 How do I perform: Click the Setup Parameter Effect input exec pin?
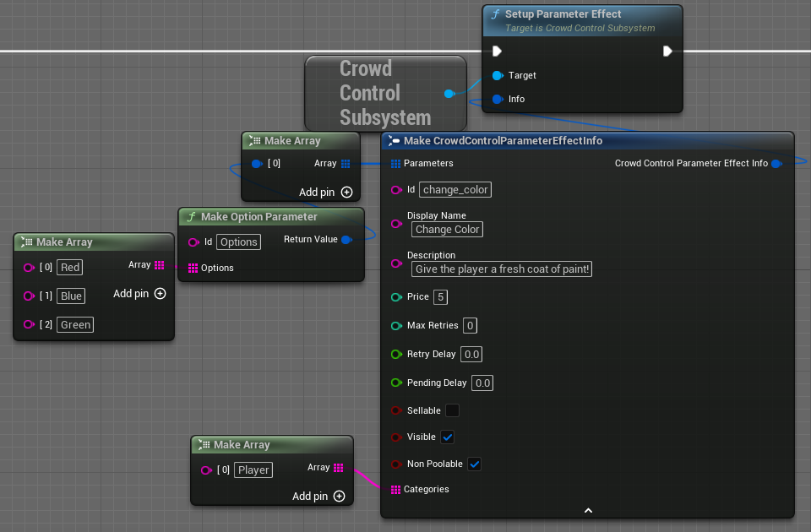498,51
